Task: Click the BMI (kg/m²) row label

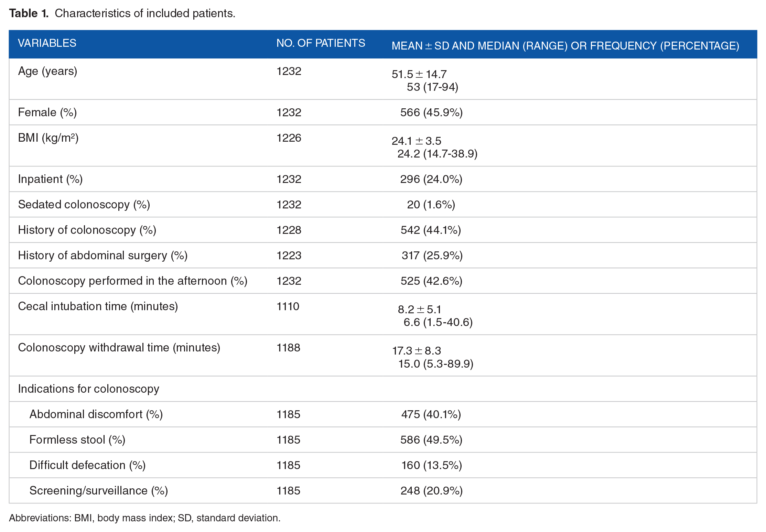Action: [48, 138]
